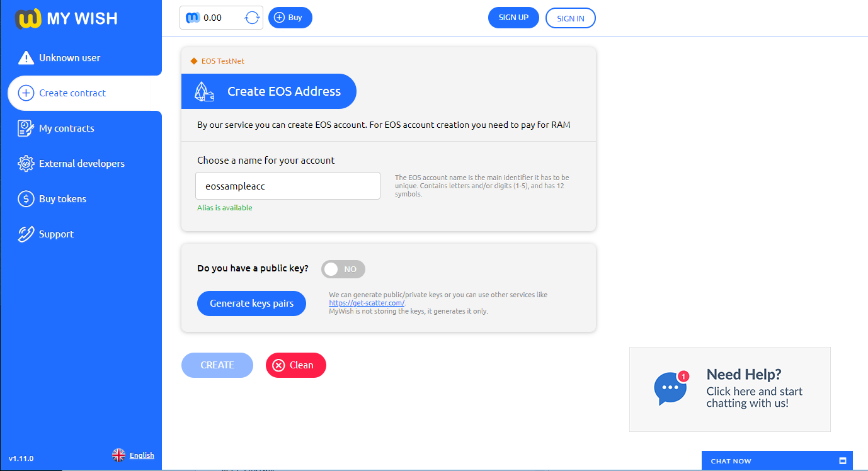The height and width of the screenshot is (471, 868).
Task: Click the Buy button
Action: point(290,18)
